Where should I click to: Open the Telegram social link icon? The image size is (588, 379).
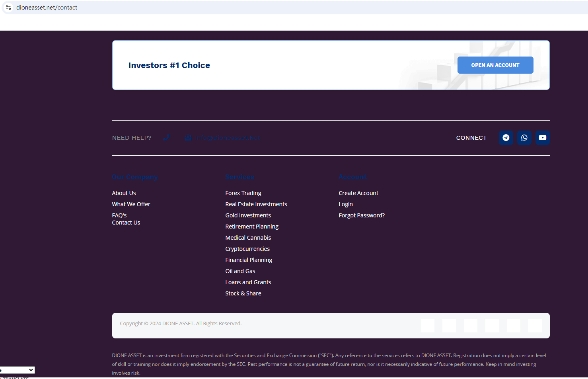(x=506, y=138)
